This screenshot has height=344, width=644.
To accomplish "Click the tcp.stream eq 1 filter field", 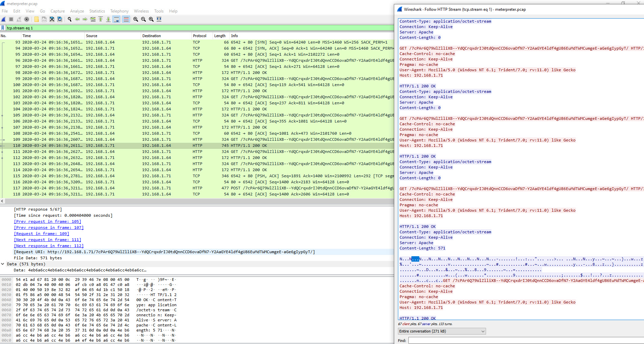I will point(199,28).
